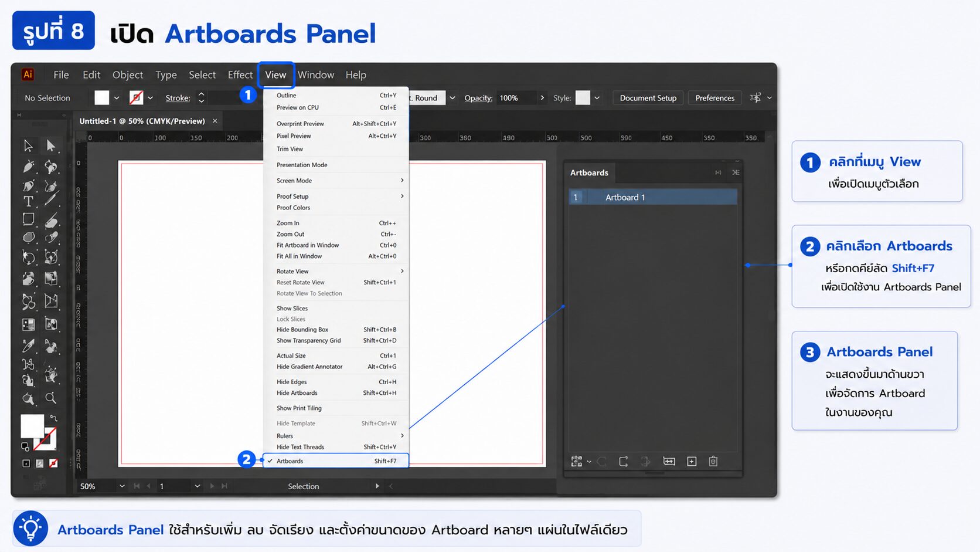The height and width of the screenshot is (552, 980).
Task: Set the Gradient paint mode
Action: point(39,463)
